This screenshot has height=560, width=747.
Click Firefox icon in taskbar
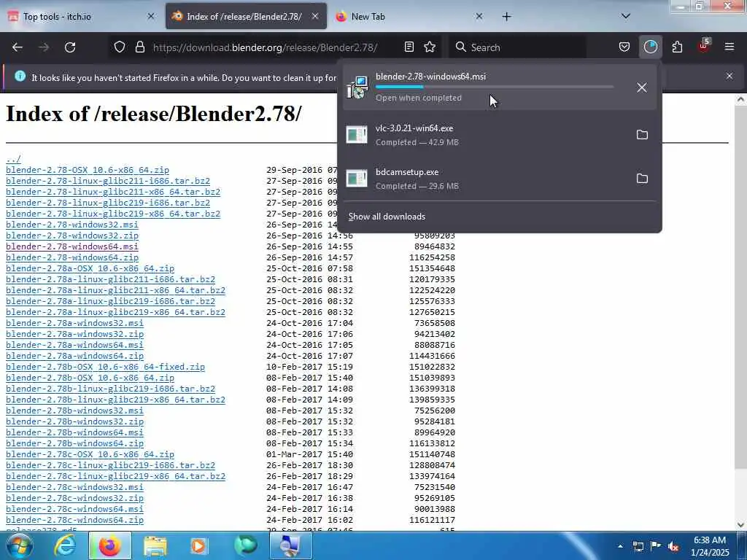109,546
